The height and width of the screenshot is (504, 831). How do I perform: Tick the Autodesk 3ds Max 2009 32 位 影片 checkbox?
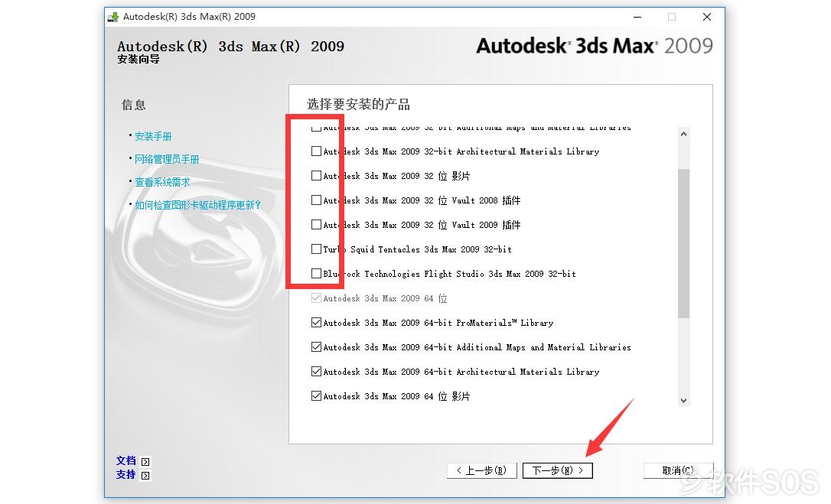point(316,175)
